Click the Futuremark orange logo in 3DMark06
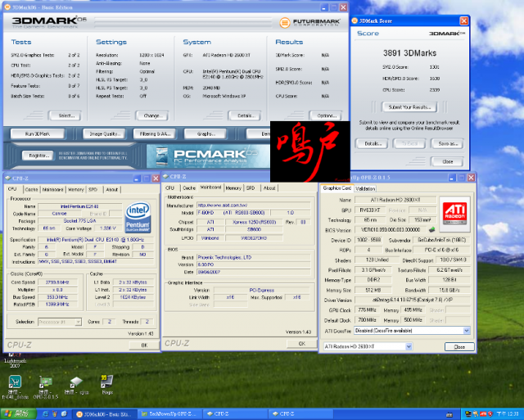Image resolution: width=524 pixels, height=420 pixels. pyautogui.click(x=284, y=23)
